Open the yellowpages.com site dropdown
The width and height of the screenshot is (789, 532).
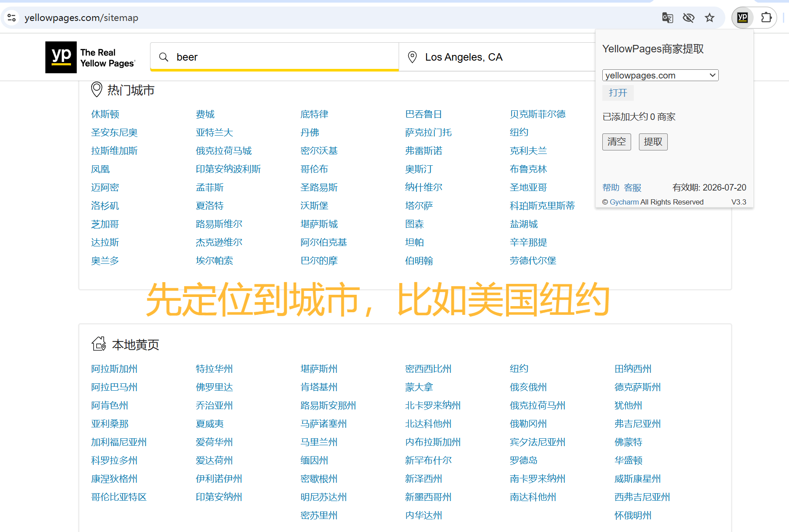tap(660, 75)
